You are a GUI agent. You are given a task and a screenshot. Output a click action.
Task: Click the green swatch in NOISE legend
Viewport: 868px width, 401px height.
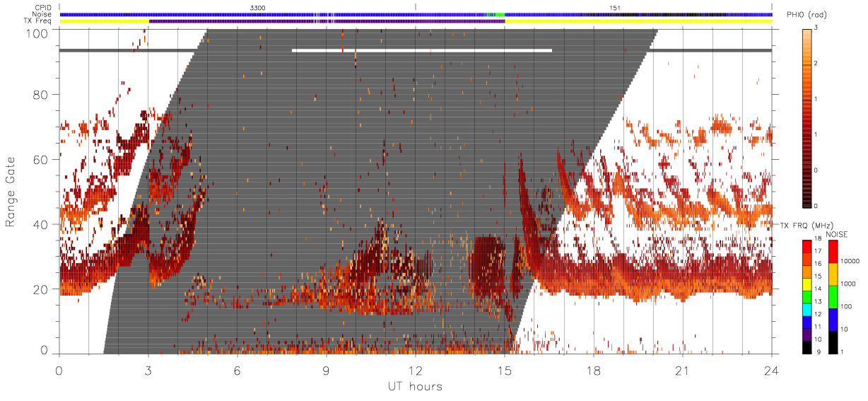(833, 297)
